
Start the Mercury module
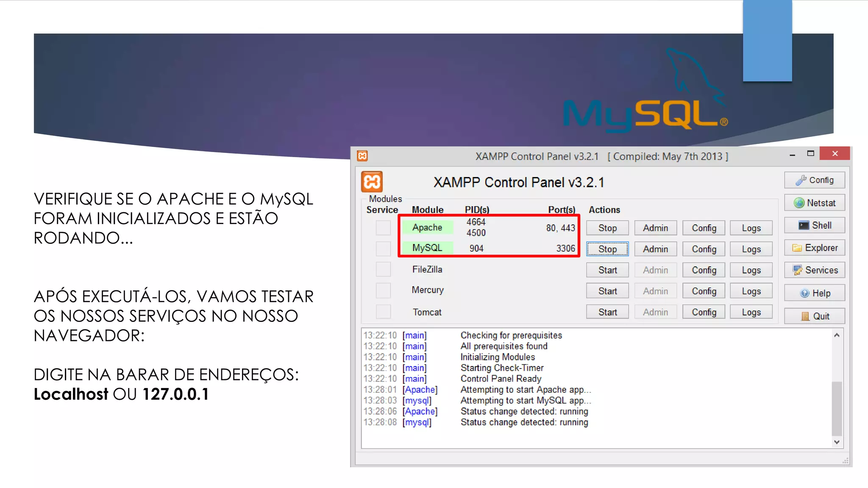point(607,291)
